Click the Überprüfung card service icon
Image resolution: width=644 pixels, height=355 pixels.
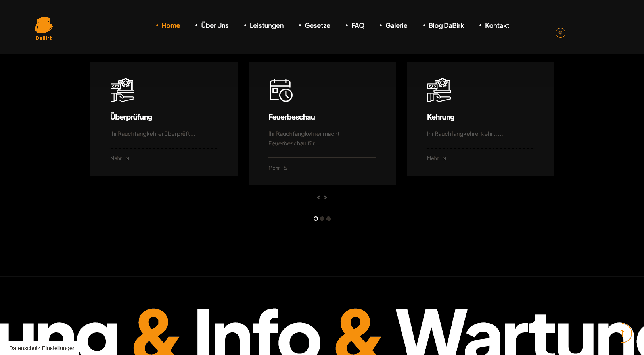point(122,90)
